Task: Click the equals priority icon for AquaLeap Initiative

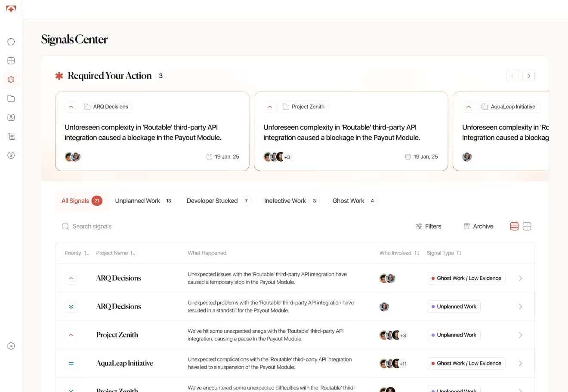Action: [x=71, y=364]
